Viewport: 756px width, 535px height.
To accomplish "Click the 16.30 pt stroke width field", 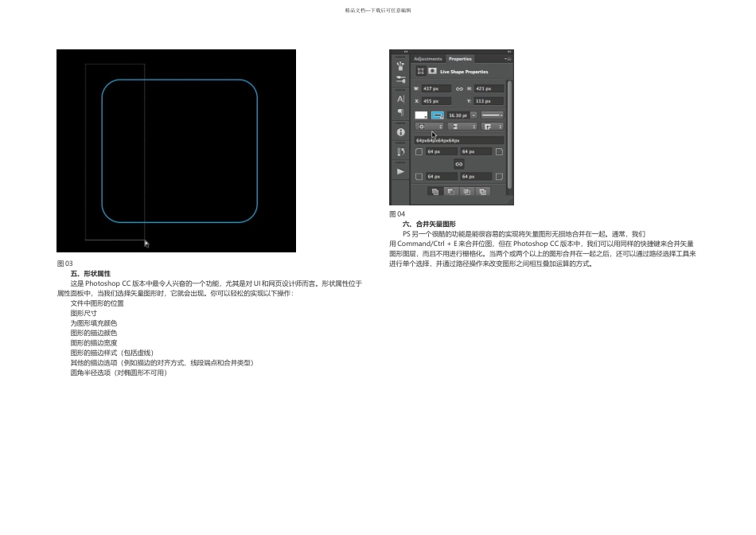I will (458, 115).
